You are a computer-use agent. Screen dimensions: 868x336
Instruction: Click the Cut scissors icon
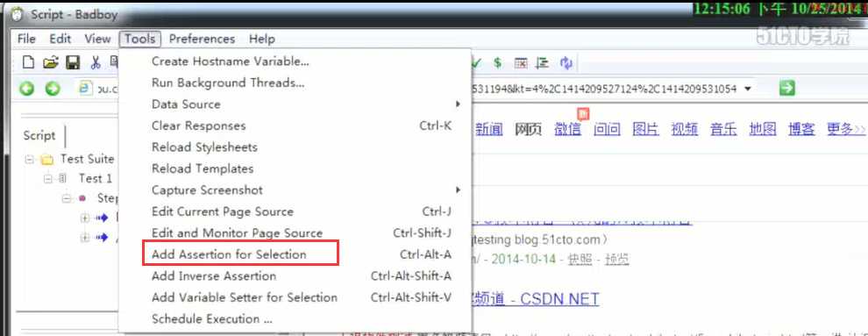pyautogui.click(x=96, y=62)
